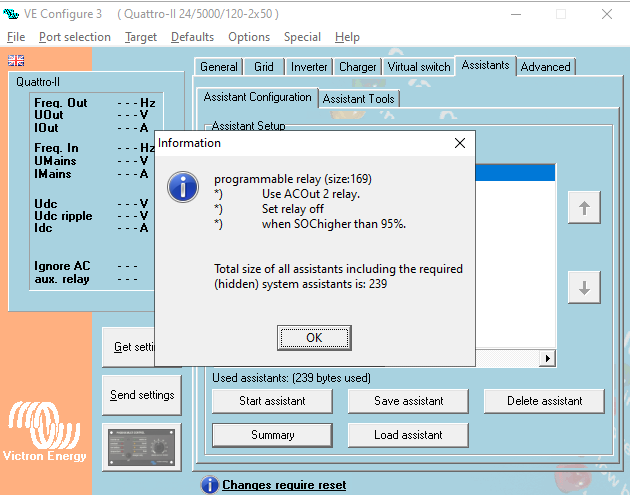
Task: Select the Assistants tab
Action: tap(485, 65)
